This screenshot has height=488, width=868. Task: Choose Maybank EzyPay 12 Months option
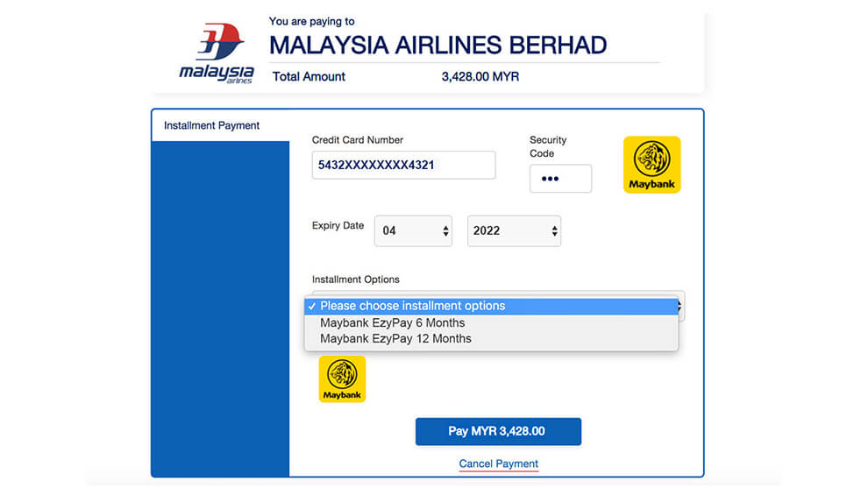[395, 338]
